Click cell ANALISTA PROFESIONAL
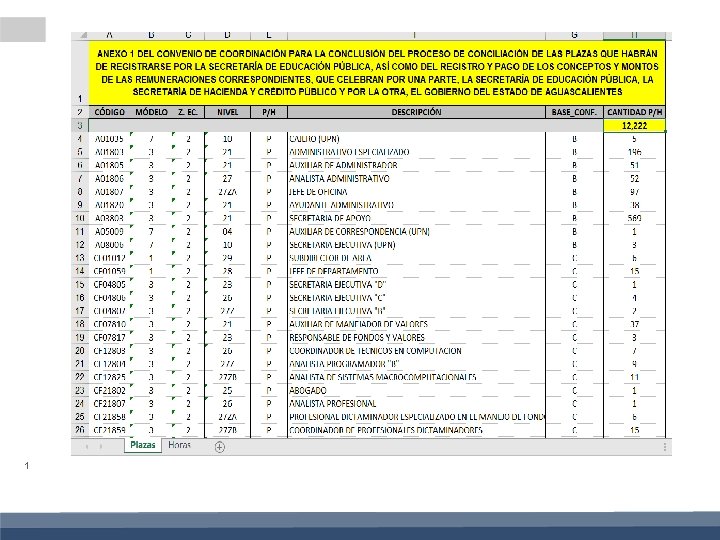 [416, 404]
